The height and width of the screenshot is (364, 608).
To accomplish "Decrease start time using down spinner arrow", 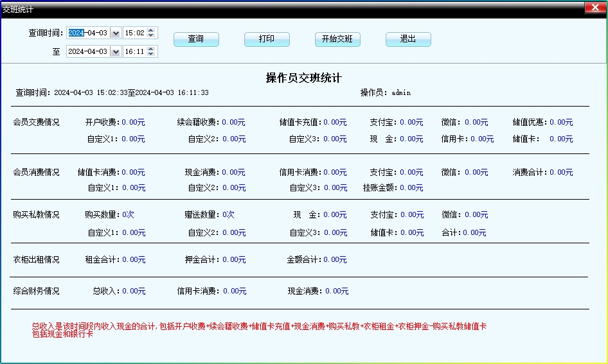I will coord(151,36).
